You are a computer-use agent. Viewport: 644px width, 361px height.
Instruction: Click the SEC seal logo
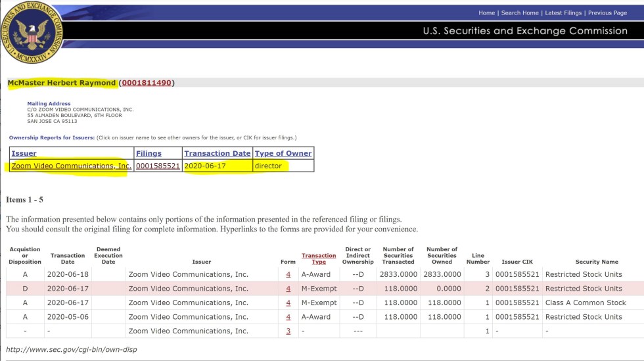[32, 32]
